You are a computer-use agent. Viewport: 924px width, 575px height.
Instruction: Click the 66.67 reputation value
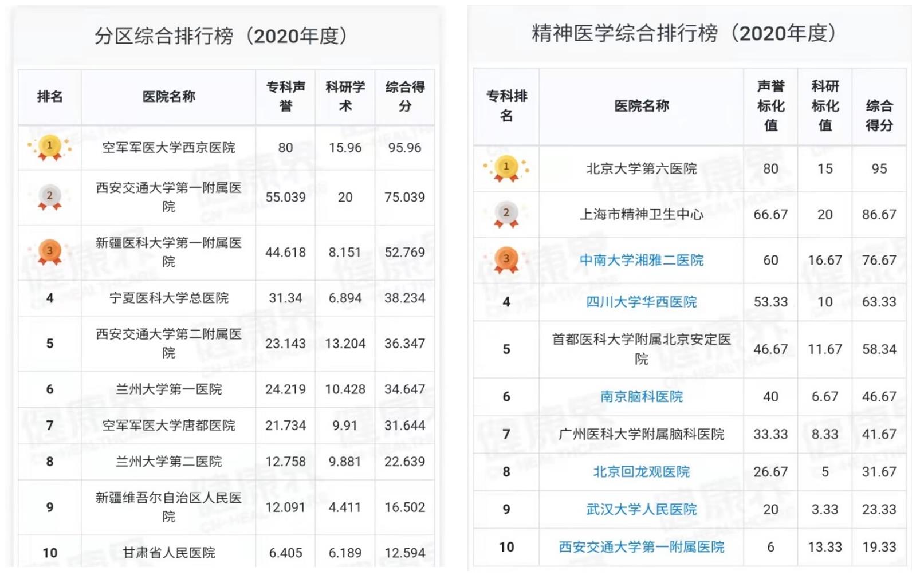[x=771, y=215]
